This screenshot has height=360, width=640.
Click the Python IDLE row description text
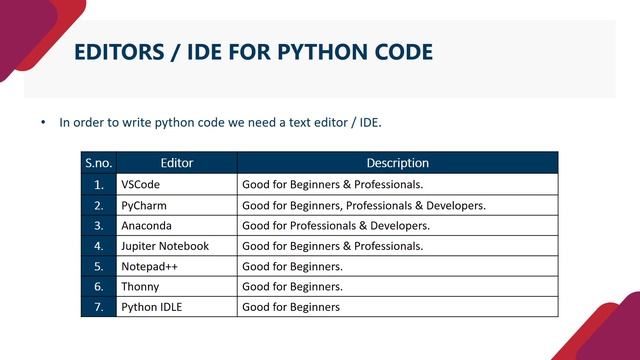point(291,307)
